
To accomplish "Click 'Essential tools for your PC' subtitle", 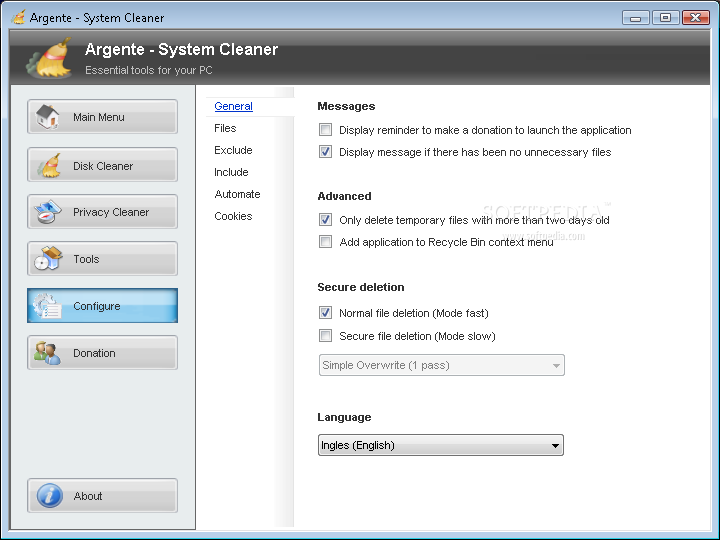I will [x=149, y=70].
